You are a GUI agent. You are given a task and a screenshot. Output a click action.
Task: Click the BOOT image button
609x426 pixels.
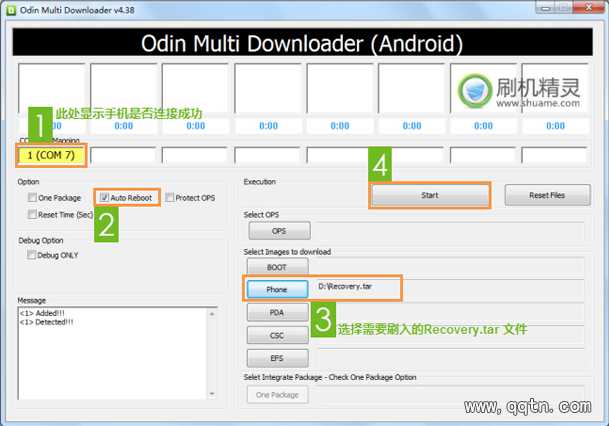(277, 267)
